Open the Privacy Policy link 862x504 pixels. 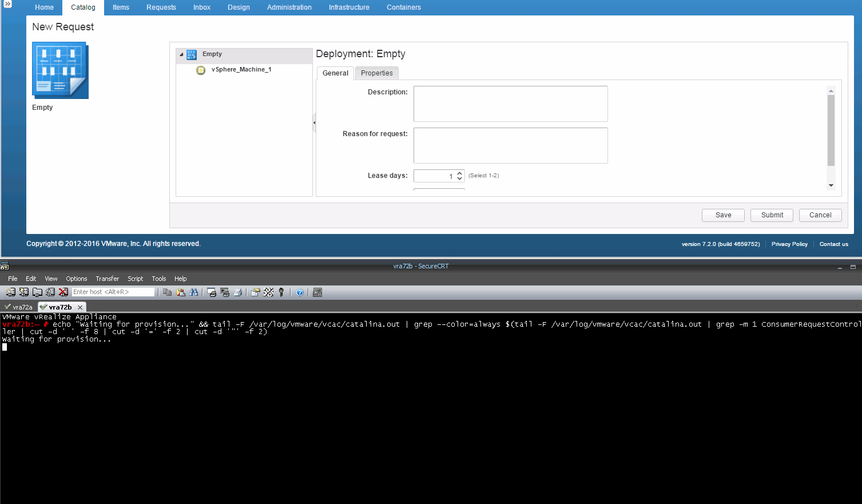[x=789, y=244]
